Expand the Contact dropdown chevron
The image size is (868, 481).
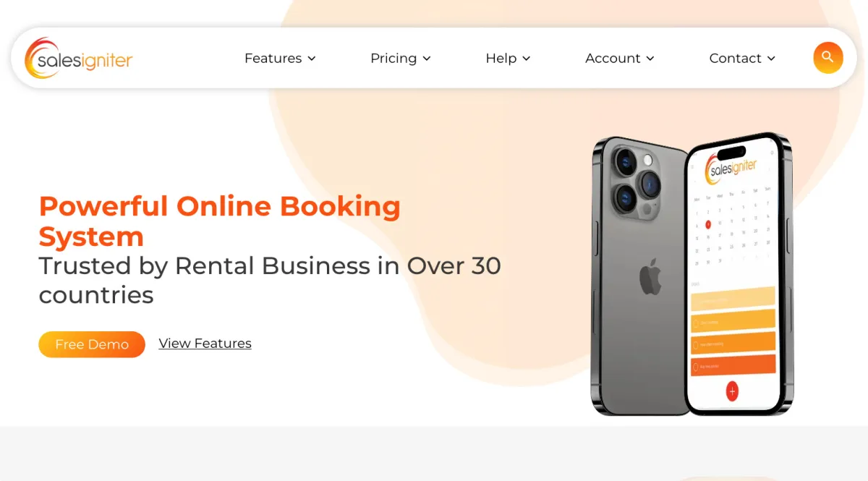(x=771, y=59)
